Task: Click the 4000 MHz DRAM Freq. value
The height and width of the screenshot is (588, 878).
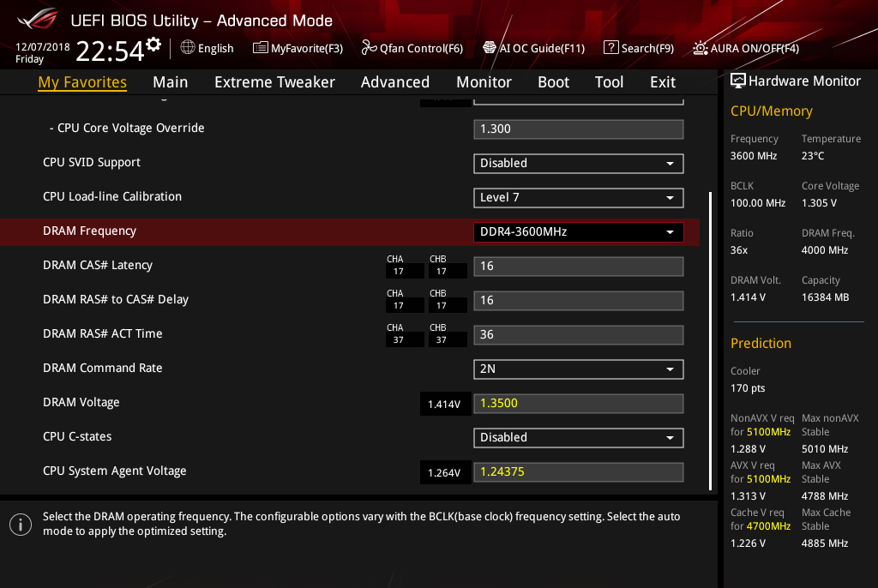Action: click(824, 250)
